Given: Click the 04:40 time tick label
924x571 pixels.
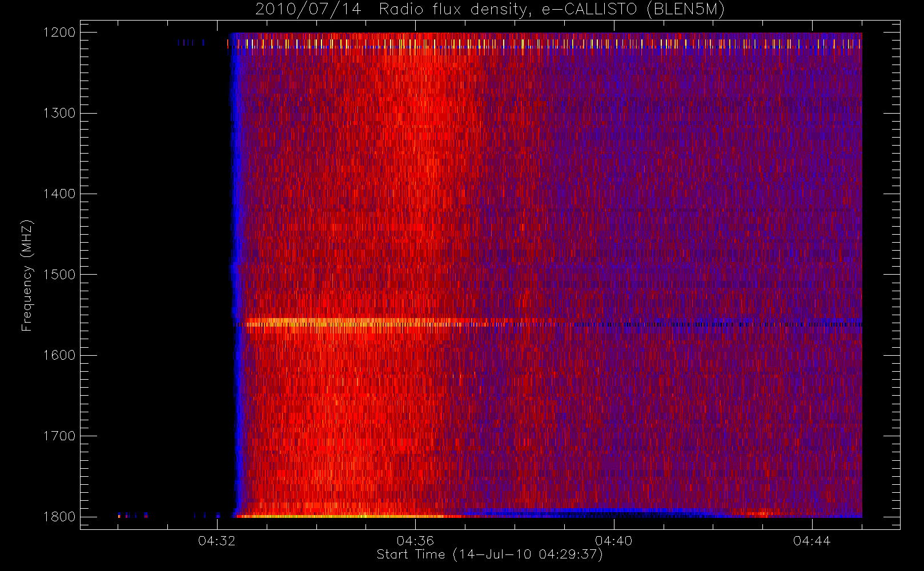Looking at the screenshot, I should (x=613, y=541).
